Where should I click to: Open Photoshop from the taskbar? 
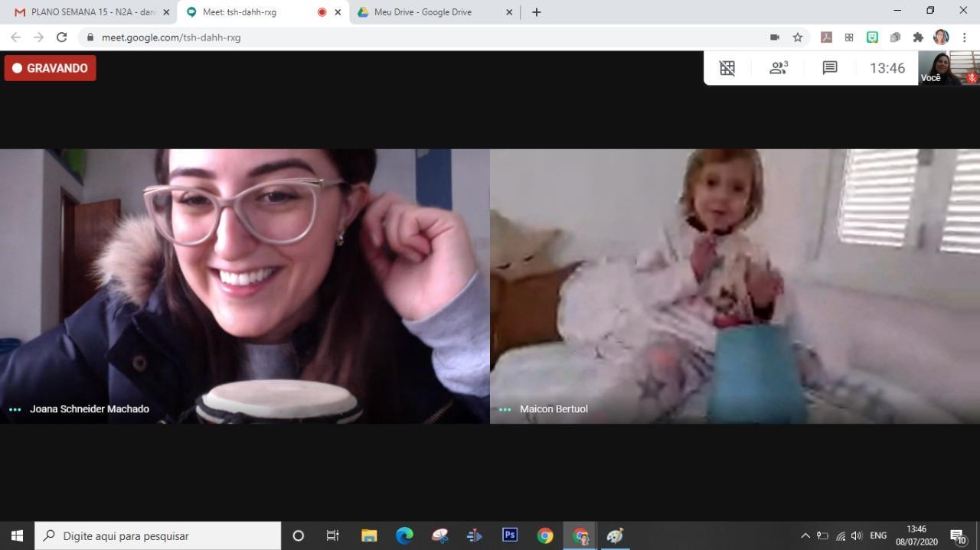tap(510, 535)
